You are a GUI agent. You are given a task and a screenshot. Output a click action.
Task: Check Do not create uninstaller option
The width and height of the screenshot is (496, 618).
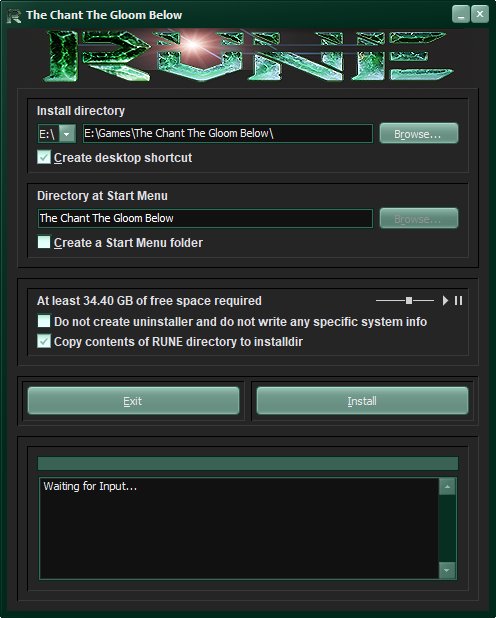click(44, 321)
